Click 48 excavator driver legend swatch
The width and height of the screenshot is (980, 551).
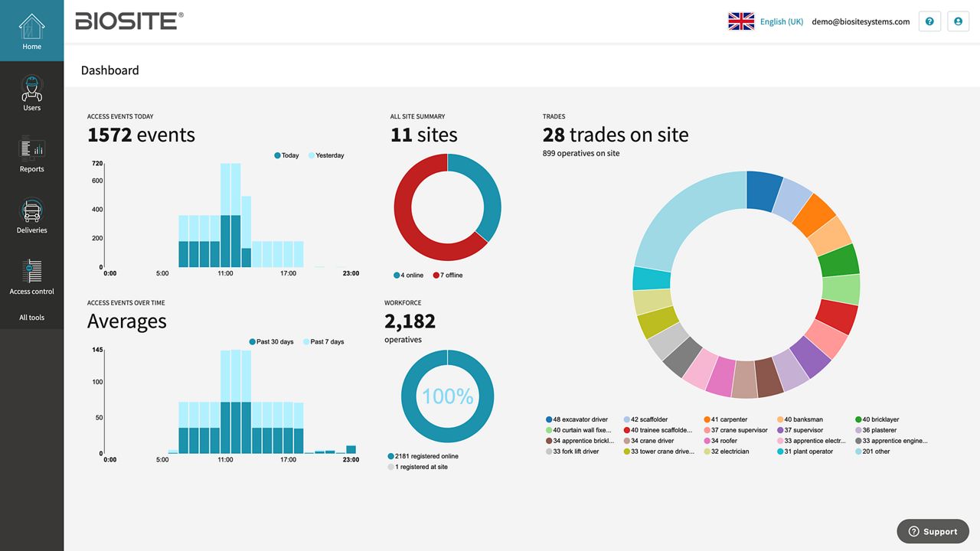point(549,419)
